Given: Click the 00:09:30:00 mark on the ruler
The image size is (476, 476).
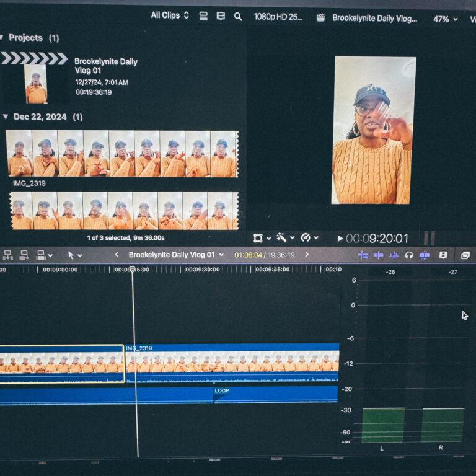Looking at the screenshot, I should point(202,270).
